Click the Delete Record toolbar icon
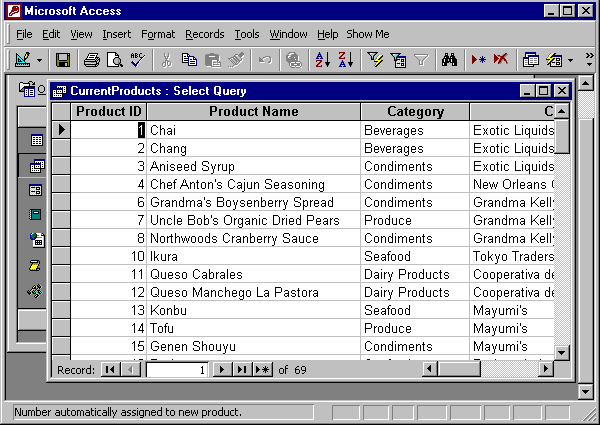This screenshot has width=600, height=425. [x=501, y=60]
